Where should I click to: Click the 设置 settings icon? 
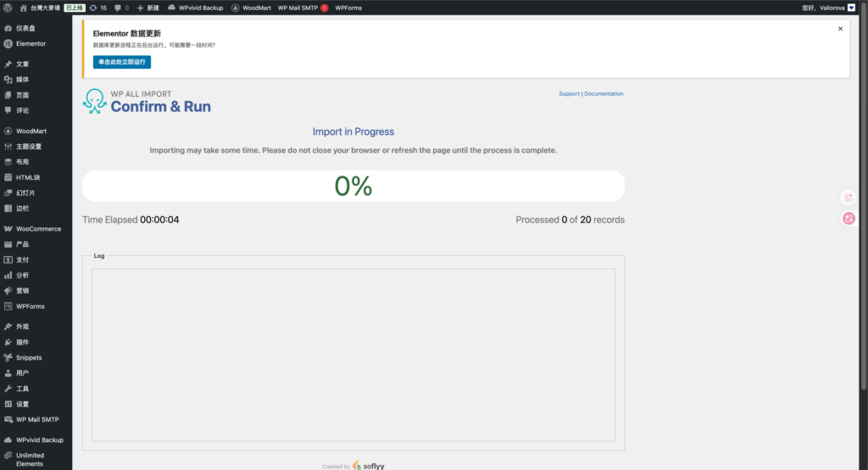[8, 405]
